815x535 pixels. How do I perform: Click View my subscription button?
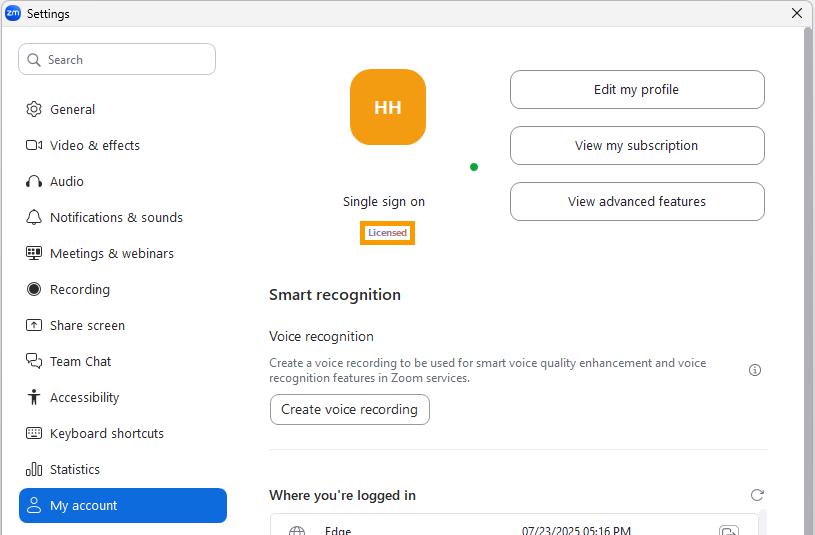(x=637, y=146)
